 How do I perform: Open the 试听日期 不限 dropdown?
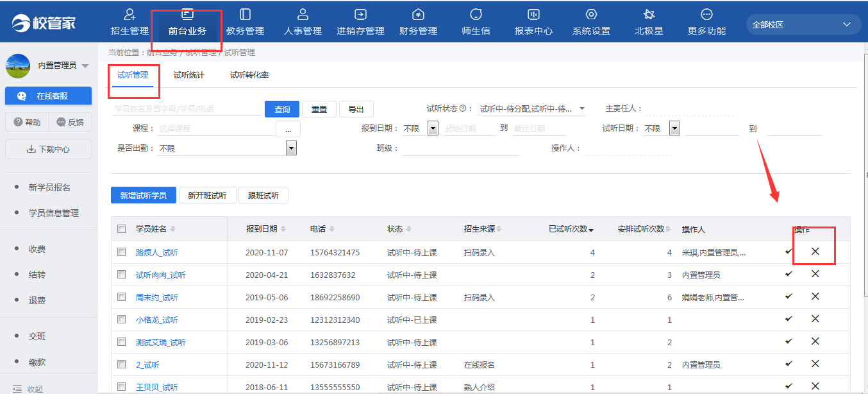pyautogui.click(x=674, y=128)
